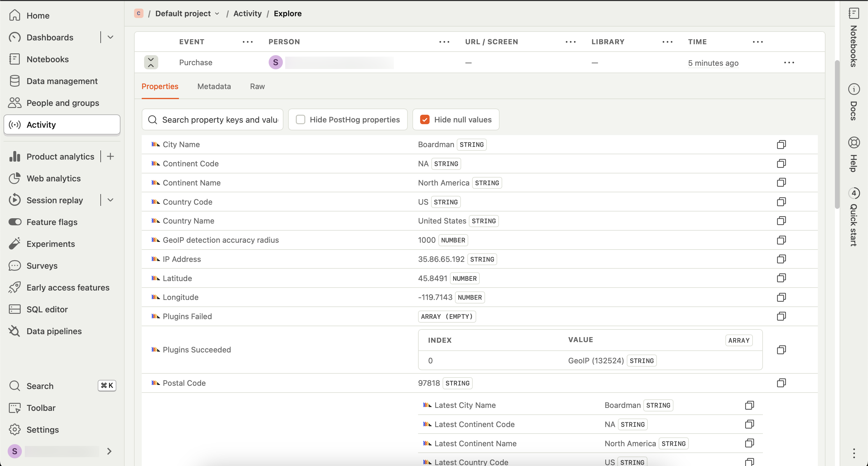Screen dimensions: 868x466
Task: Open the Docs side panel
Action: point(854,102)
